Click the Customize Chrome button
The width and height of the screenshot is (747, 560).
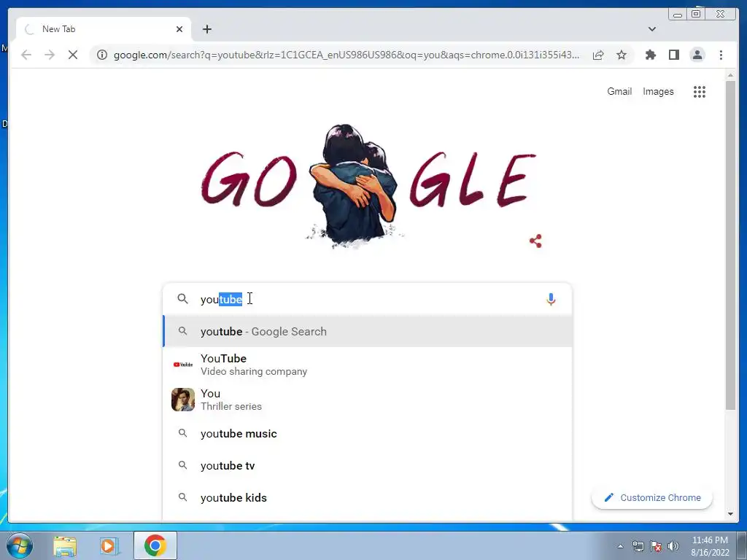tap(651, 497)
